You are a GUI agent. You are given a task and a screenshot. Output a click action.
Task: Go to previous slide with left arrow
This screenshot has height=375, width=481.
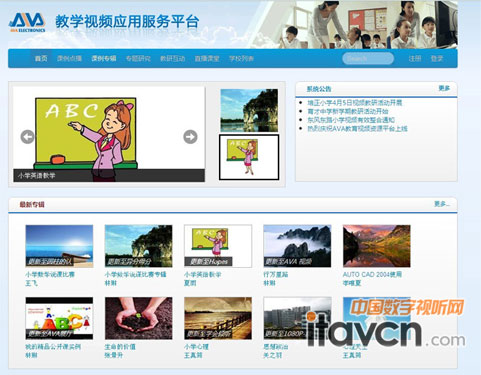tap(27, 137)
